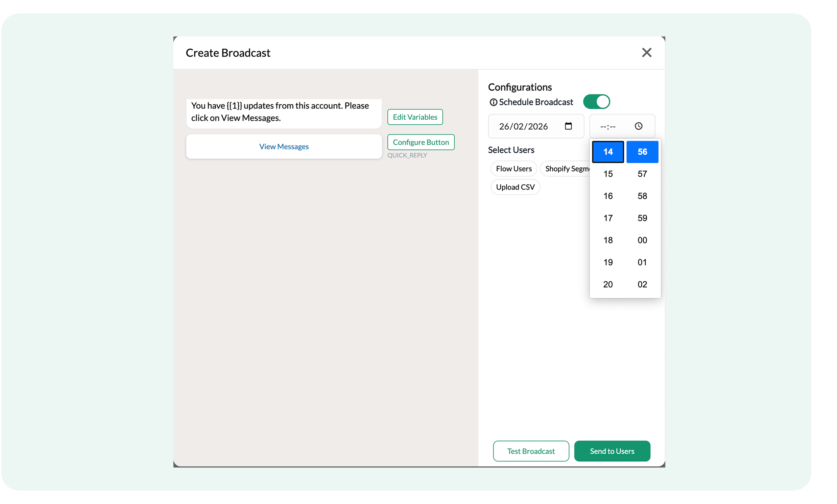Turn off the Schedule Broadcast toggle

click(x=596, y=102)
